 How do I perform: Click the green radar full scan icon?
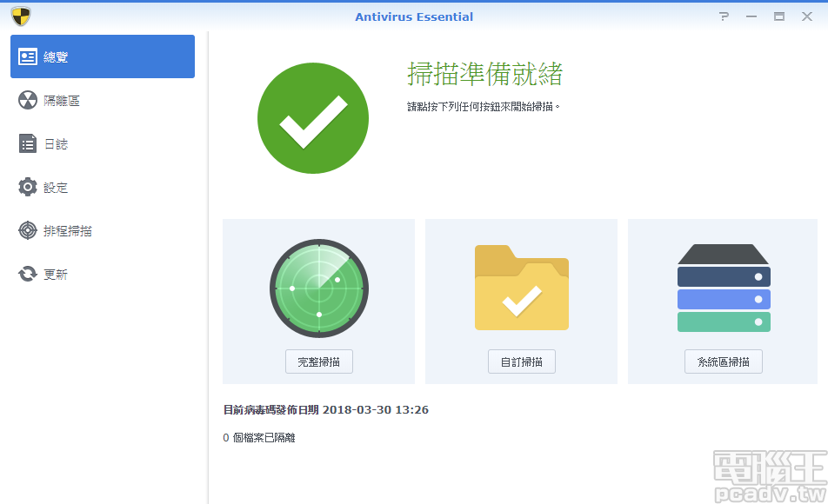coord(318,288)
